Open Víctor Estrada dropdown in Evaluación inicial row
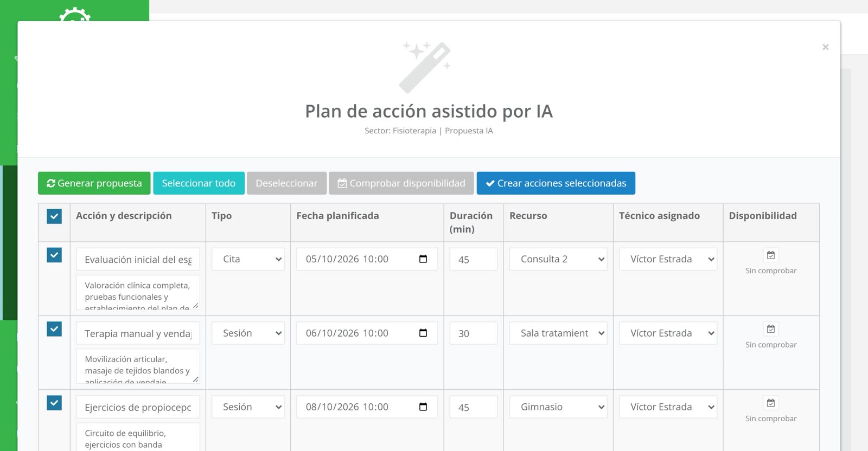 [x=668, y=259]
